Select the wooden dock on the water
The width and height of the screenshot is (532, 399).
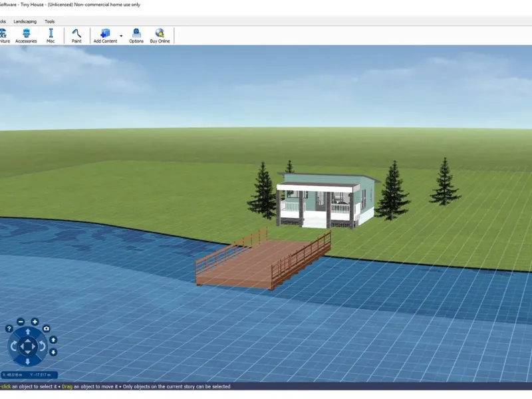[x=259, y=261]
